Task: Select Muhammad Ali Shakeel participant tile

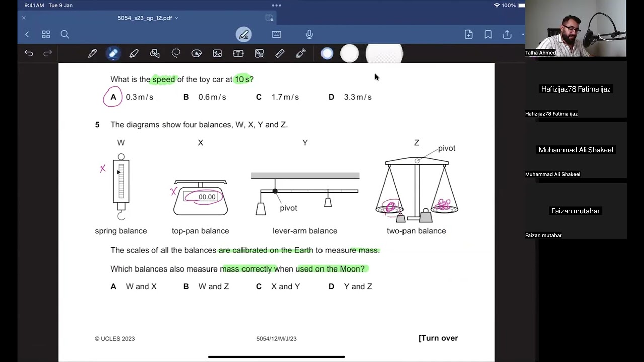Action: coord(576,150)
